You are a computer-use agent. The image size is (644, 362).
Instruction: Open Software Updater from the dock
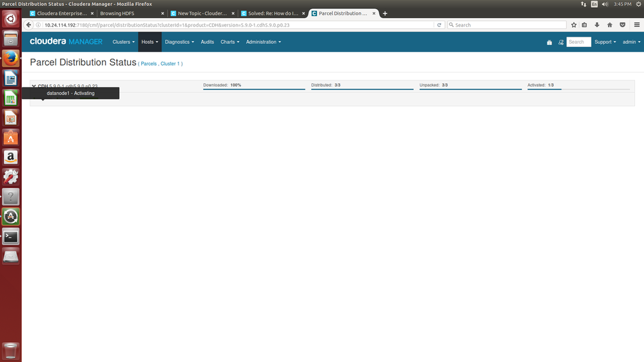(x=11, y=216)
